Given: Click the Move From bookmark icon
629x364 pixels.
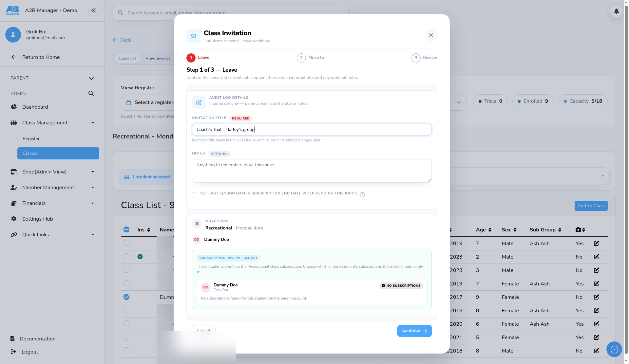Looking at the screenshot, I should [197, 224].
